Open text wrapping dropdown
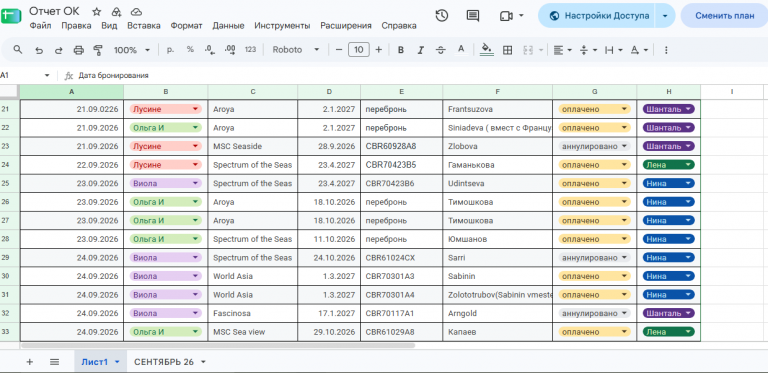Image resolution: width=768 pixels, height=373 pixels. [614, 50]
